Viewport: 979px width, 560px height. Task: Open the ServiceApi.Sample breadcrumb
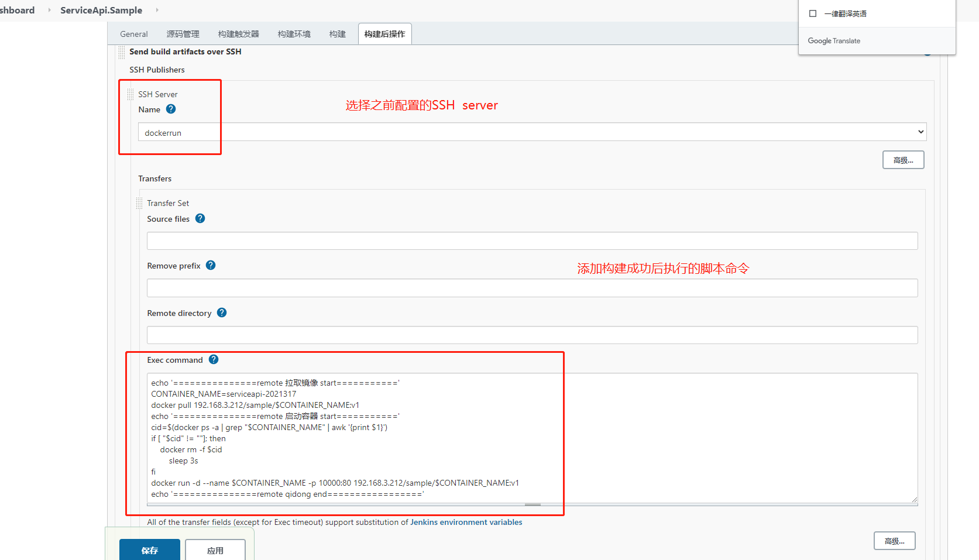point(101,10)
